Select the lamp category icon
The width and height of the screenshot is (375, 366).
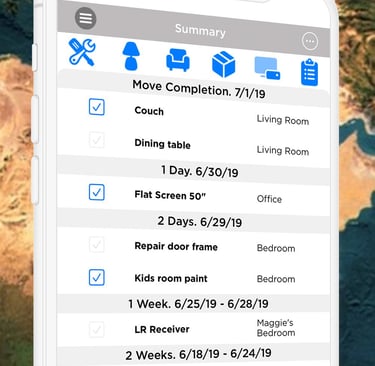[x=131, y=56]
